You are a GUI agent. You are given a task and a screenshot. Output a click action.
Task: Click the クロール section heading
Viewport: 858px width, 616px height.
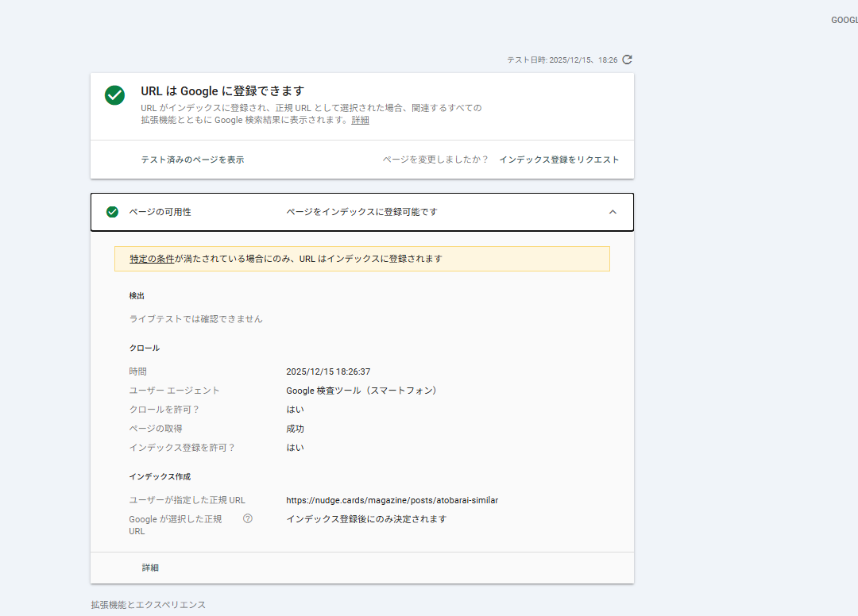tap(145, 348)
